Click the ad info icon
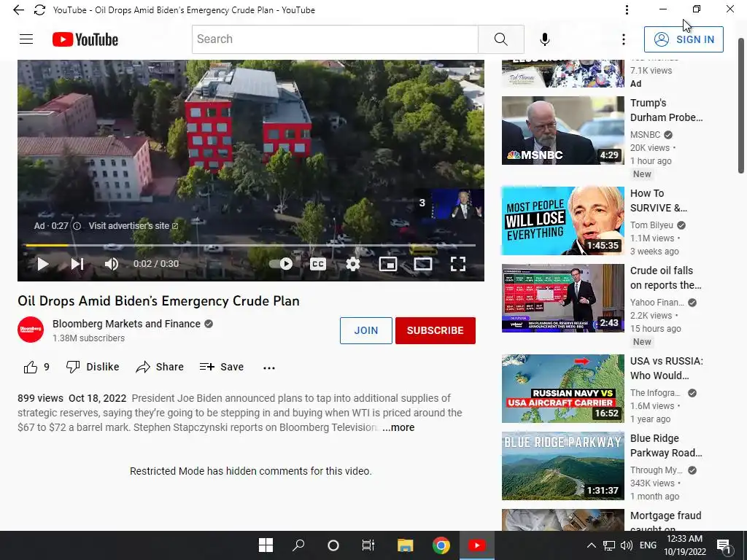Image resolution: width=747 pixels, height=560 pixels. (77, 226)
